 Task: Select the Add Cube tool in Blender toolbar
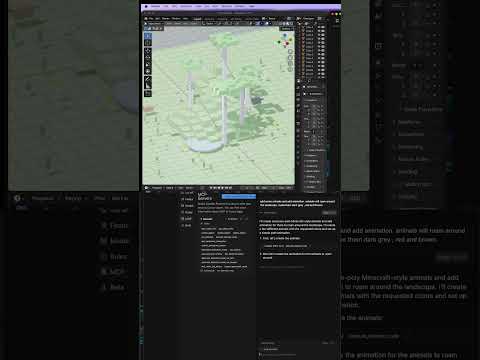coord(148,94)
